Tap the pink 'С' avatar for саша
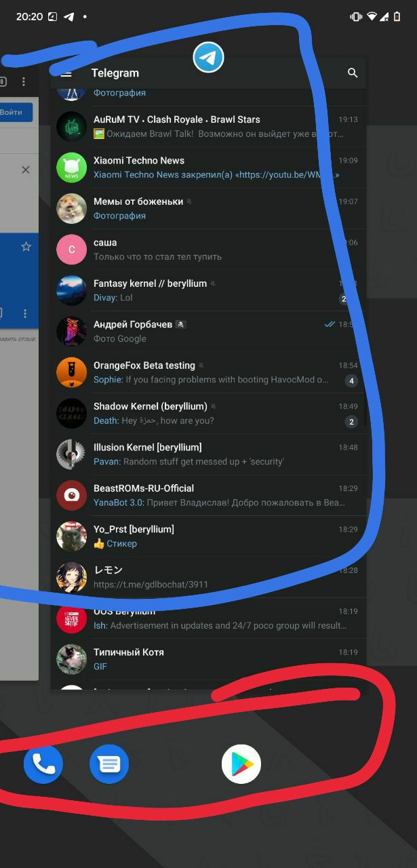 pos(71,250)
